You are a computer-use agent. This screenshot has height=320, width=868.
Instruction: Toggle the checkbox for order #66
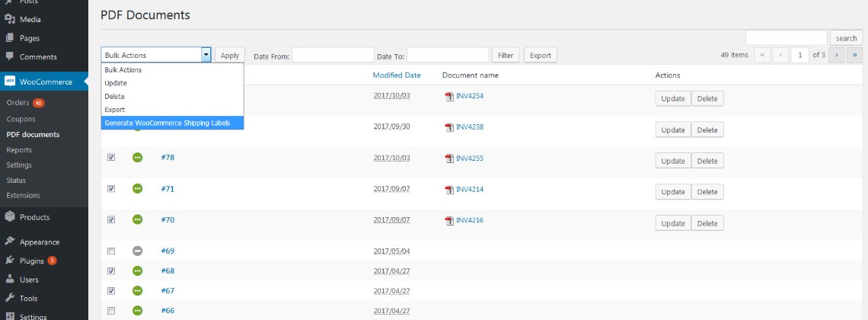point(111,311)
